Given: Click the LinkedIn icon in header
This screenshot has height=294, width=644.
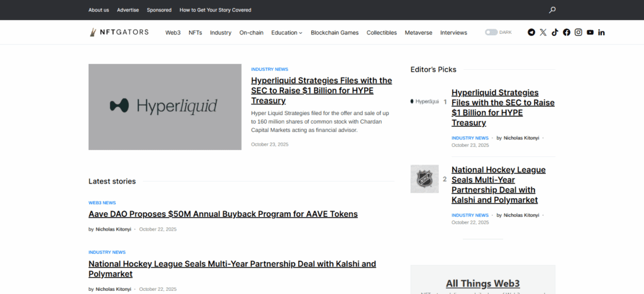Looking at the screenshot, I should (602, 33).
